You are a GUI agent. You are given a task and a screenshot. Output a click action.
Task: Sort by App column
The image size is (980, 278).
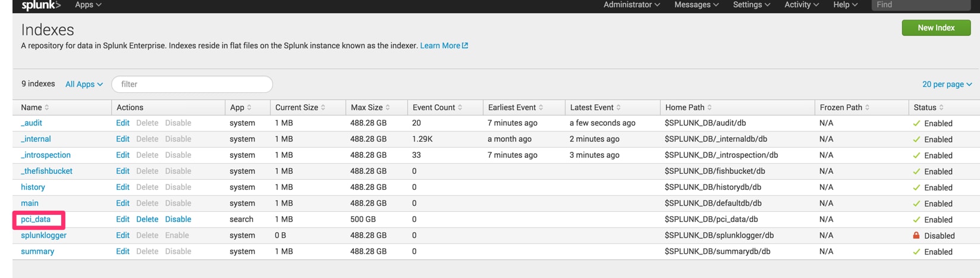(x=241, y=108)
